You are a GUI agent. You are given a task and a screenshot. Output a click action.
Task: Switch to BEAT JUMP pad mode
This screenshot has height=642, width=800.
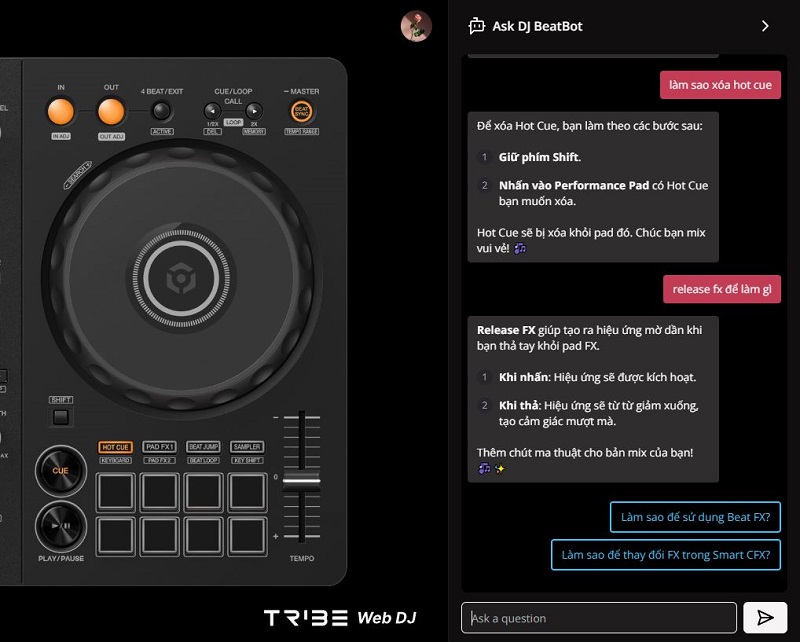click(x=204, y=447)
